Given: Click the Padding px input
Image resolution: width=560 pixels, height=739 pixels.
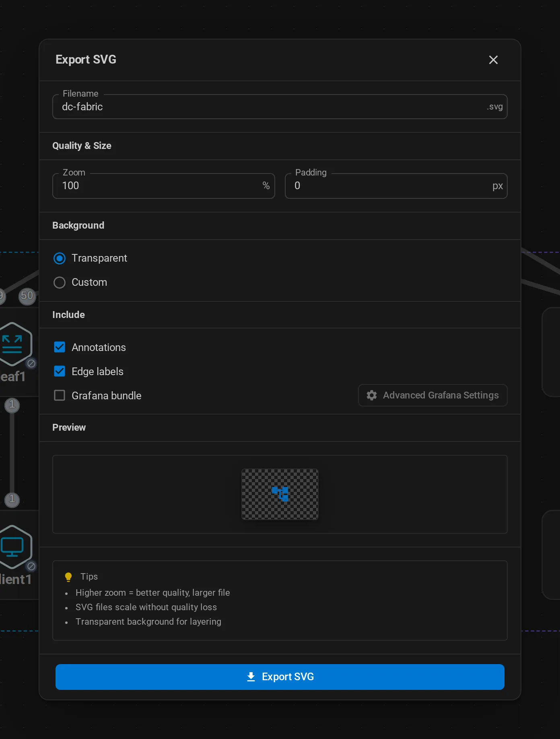Looking at the screenshot, I should coord(396,186).
